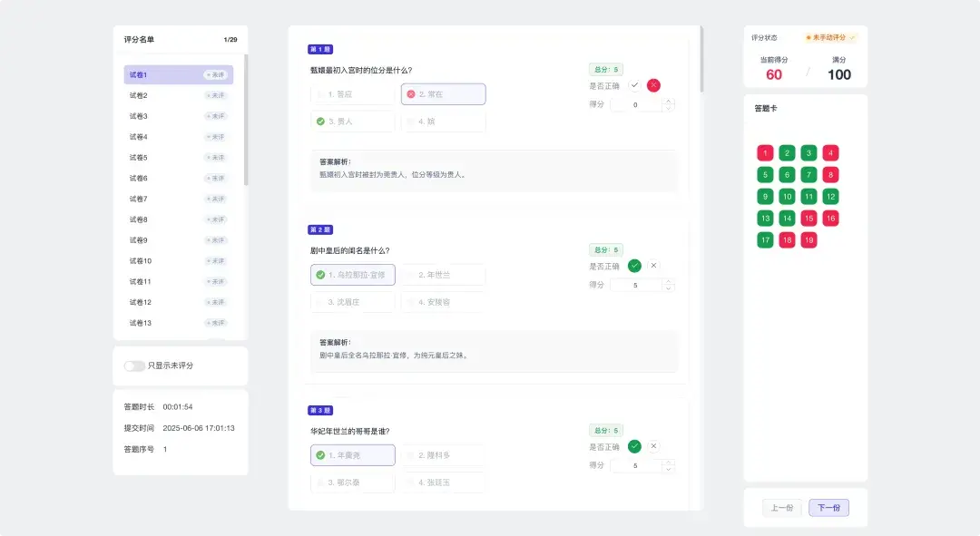Jump to question 14 on answer card
Viewport: 980px width, 536px height.
pos(787,219)
